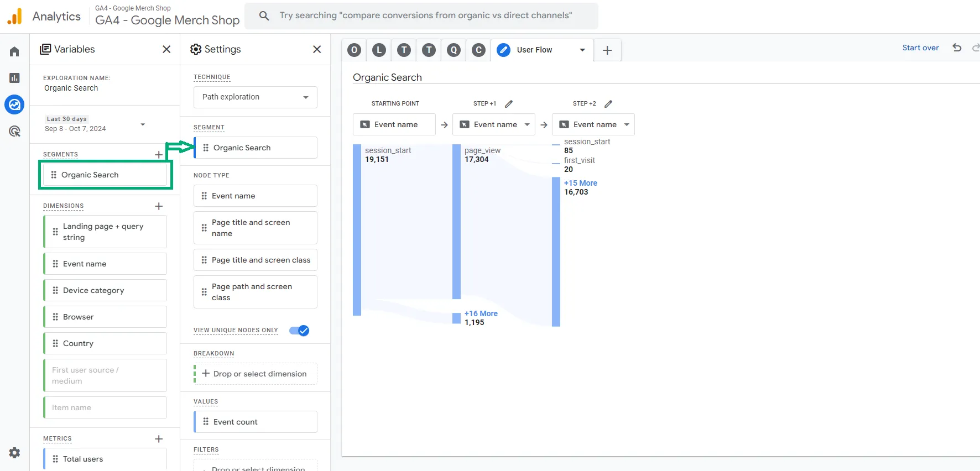Screen dimensions: 980x471
Task: Add a new exploration tab
Action: (x=607, y=50)
